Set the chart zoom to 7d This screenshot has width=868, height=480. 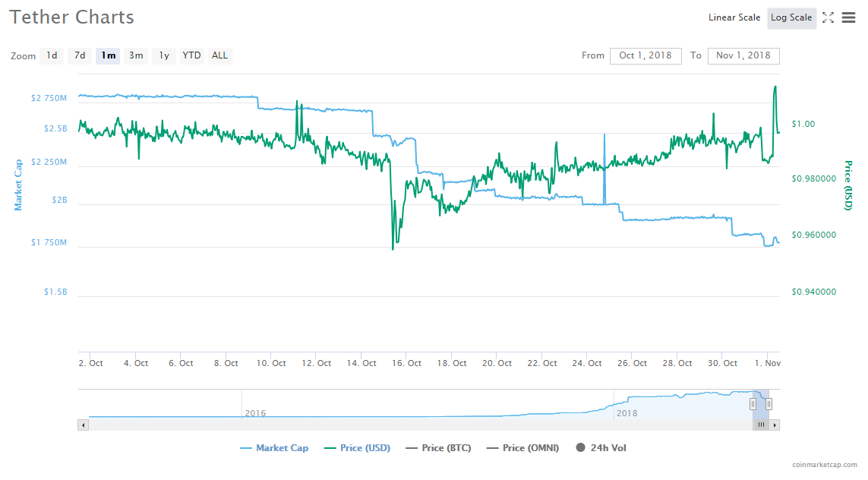pyautogui.click(x=79, y=55)
